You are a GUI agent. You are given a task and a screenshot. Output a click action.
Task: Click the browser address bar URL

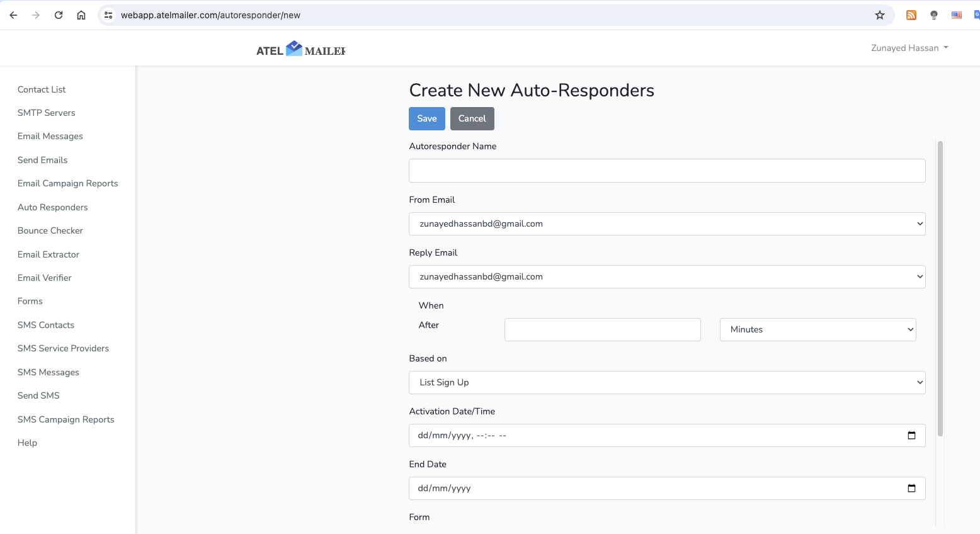[x=210, y=15]
